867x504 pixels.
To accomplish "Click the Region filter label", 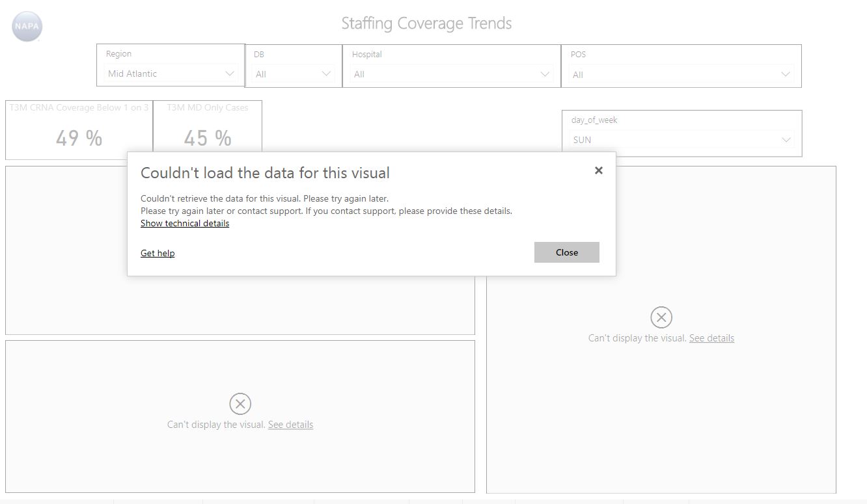I will coord(118,54).
